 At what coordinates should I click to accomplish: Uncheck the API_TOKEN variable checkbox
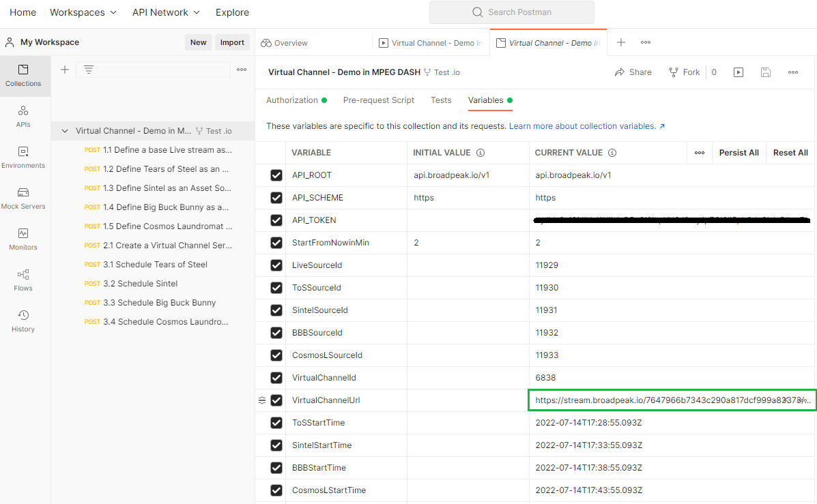tap(276, 220)
